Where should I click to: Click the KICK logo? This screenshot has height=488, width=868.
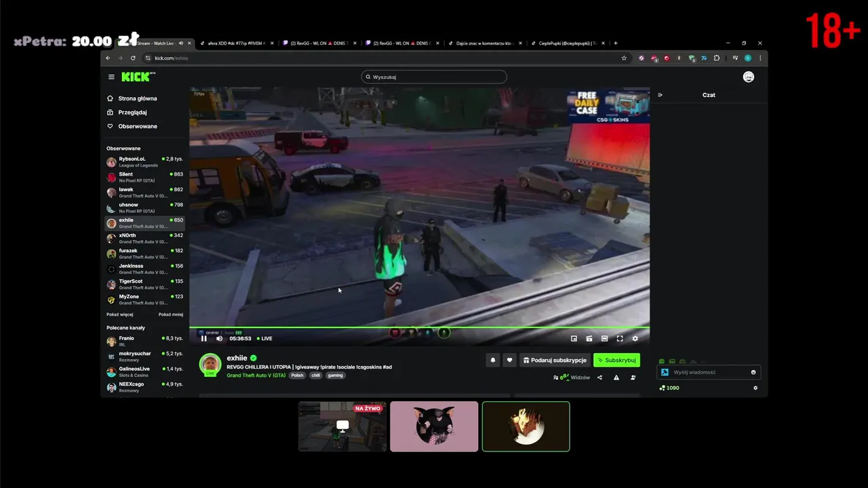click(138, 77)
